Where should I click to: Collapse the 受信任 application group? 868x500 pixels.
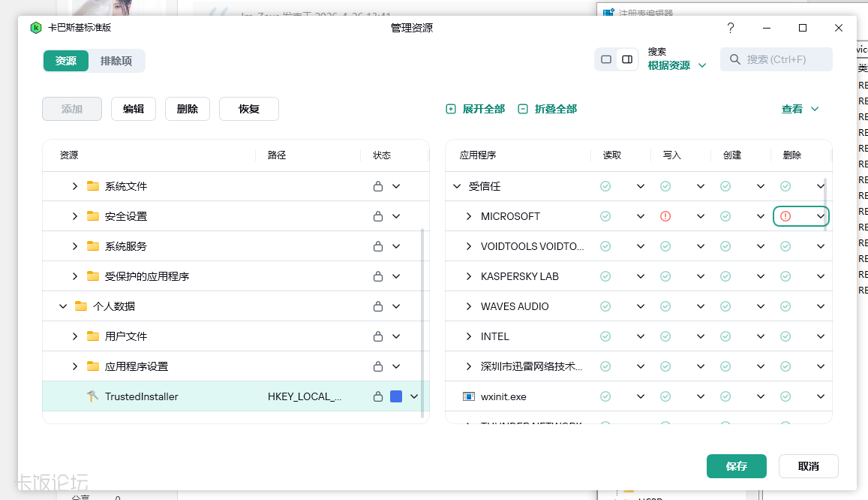457,187
